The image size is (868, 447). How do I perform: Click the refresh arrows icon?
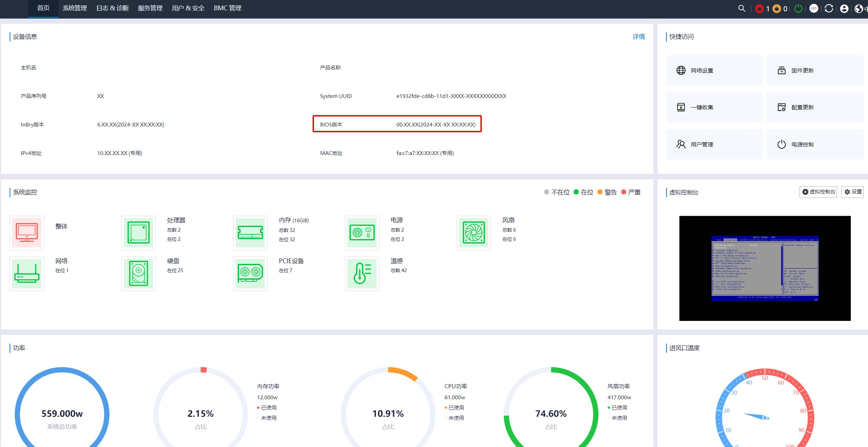point(829,9)
